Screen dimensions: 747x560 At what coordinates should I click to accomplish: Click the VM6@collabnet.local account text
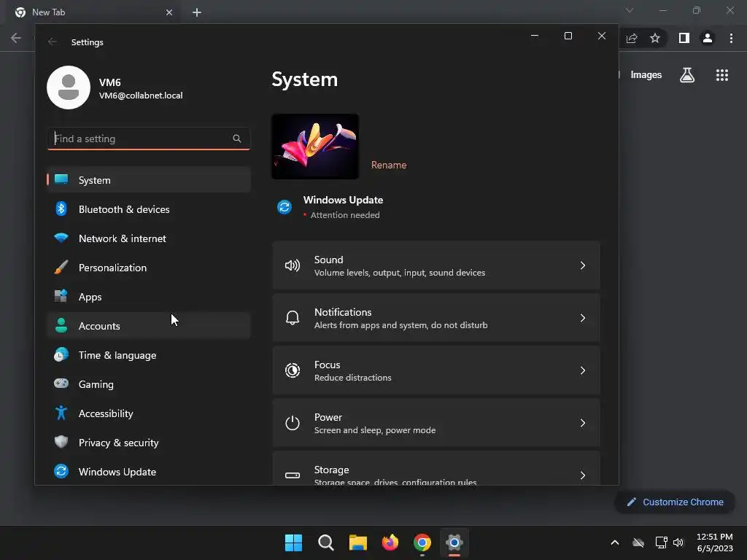tap(141, 96)
